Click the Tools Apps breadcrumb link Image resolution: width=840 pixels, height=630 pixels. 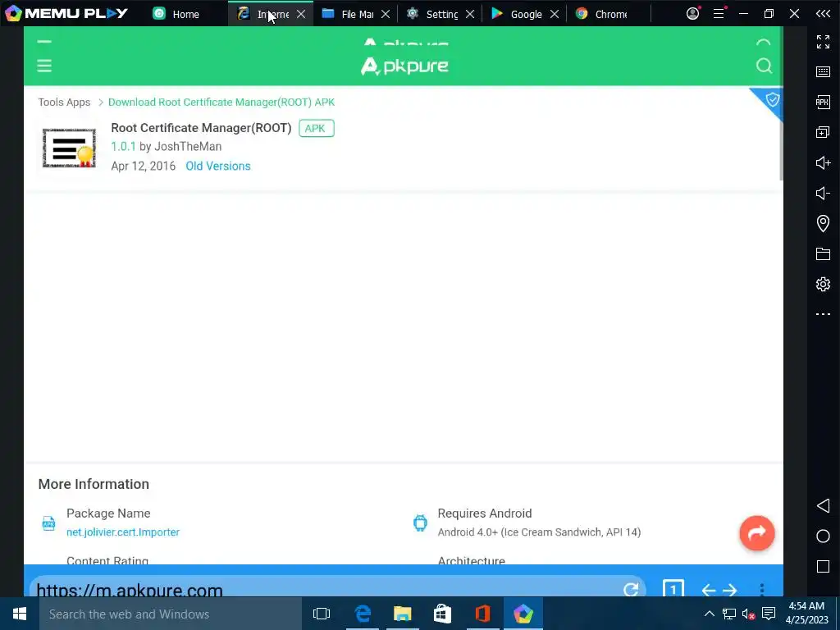pos(64,102)
